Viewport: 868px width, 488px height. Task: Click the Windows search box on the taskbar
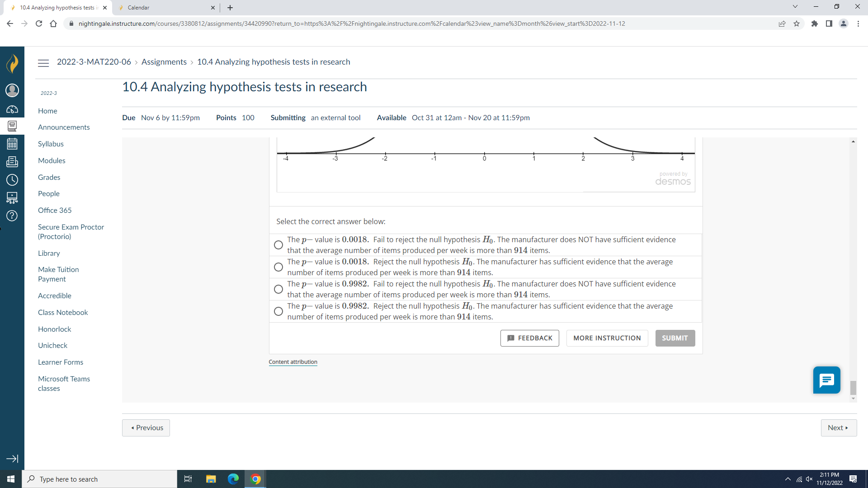click(x=99, y=479)
